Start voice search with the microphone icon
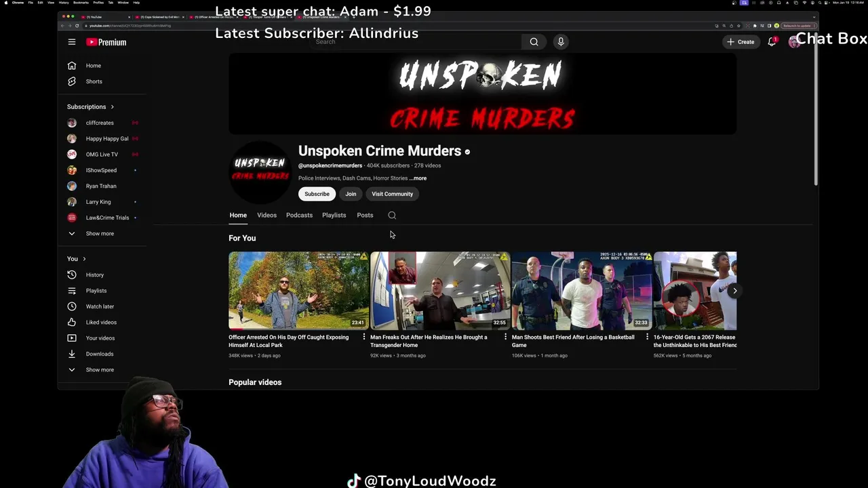 (561, 42)
